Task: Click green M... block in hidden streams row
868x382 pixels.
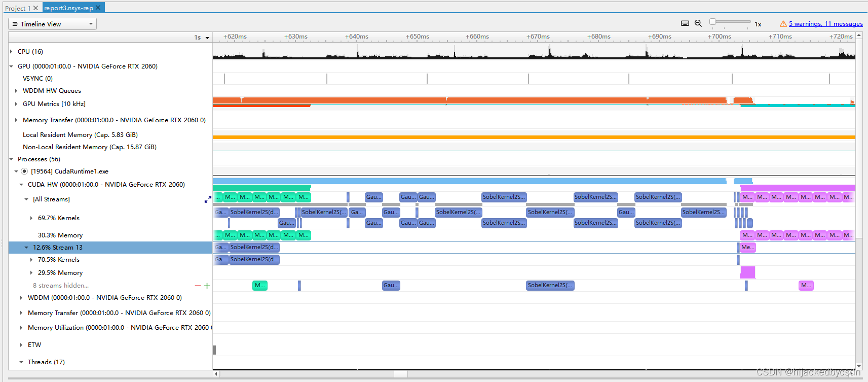Action: 260,286
